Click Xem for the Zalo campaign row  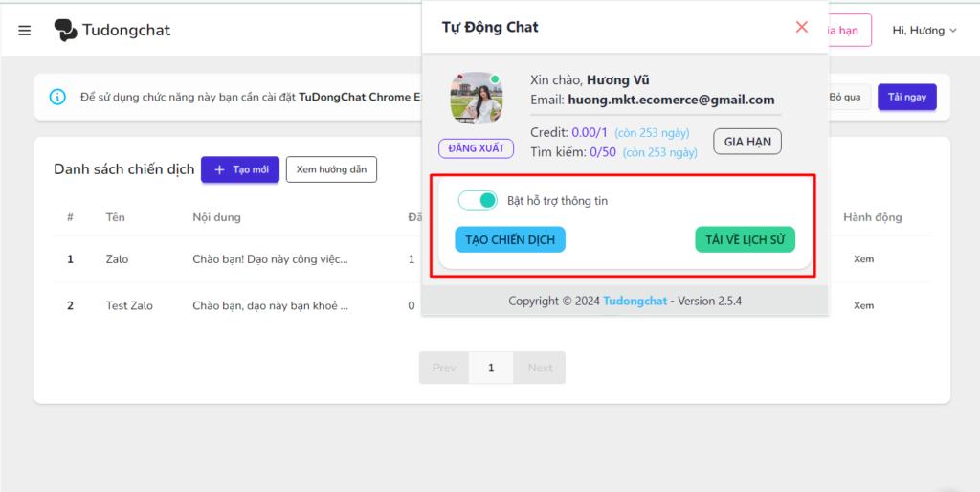pyautogui.click(x=864, y=259)
